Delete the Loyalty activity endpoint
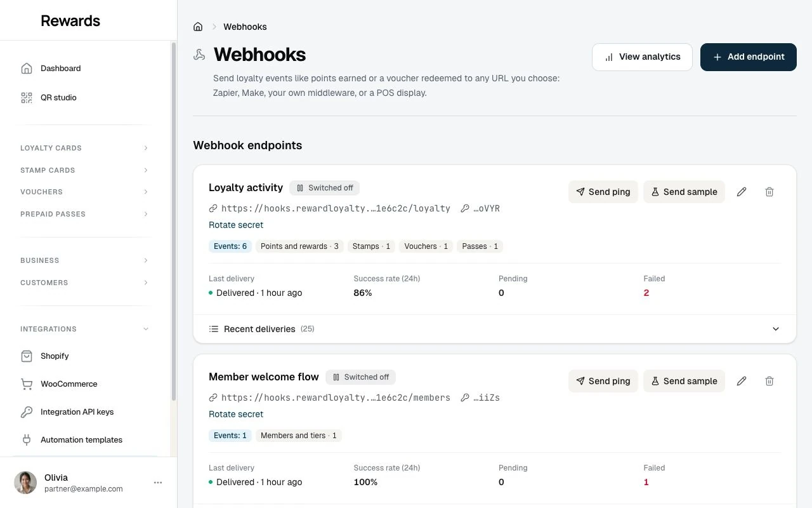 tap(769, 192)
